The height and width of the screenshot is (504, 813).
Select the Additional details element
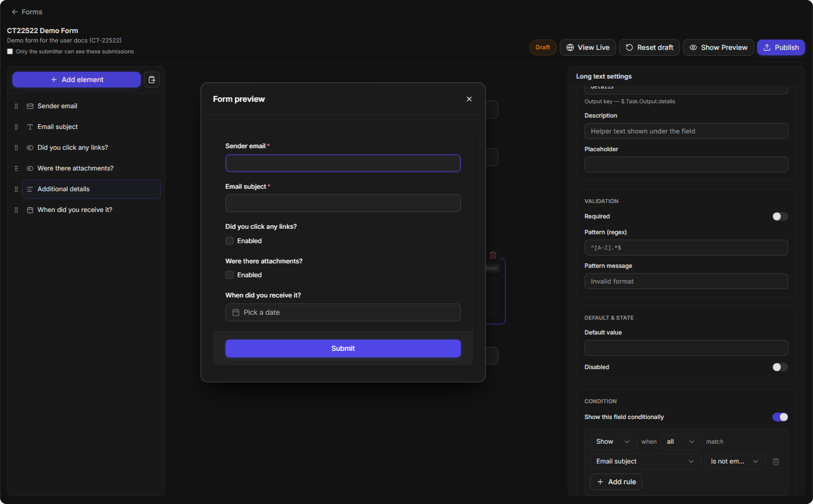(x=91, y=189)
